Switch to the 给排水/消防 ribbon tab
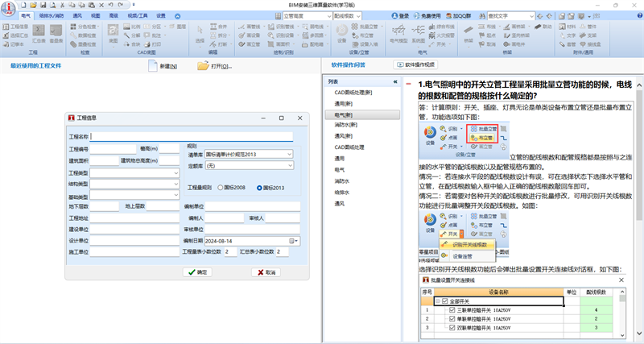Screen dimensions: 644x344 52,15
